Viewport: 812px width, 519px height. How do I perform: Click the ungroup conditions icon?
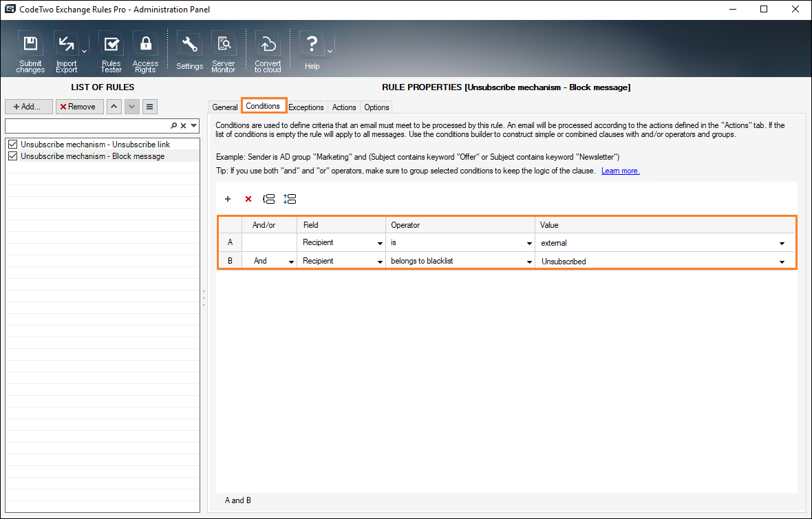click(x=290, y=199)
